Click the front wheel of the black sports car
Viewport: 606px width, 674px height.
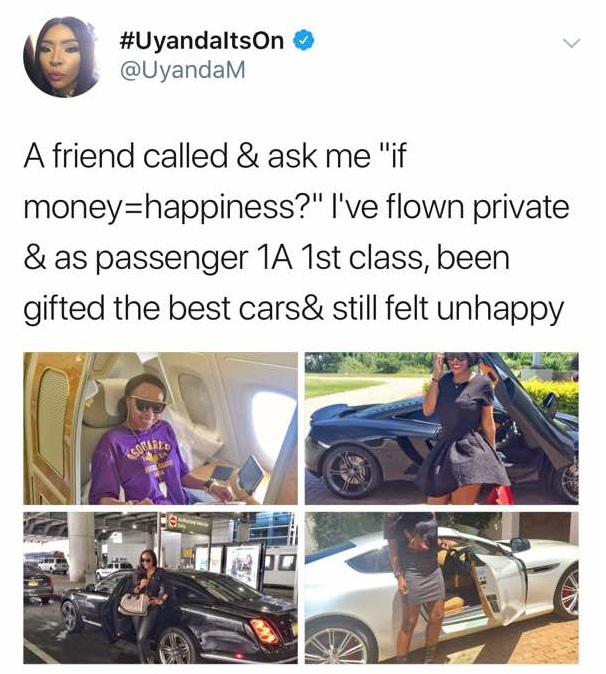click(x=352, y=469)
